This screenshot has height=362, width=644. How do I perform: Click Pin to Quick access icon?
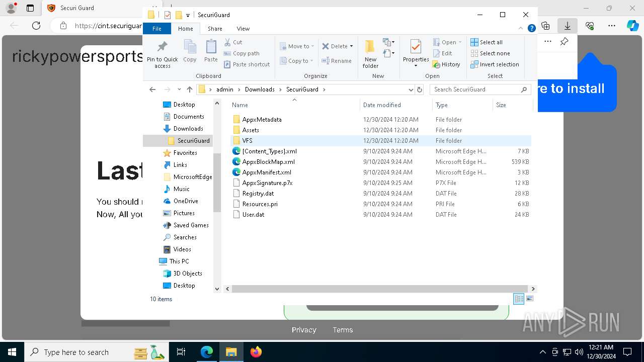point(162,54)
